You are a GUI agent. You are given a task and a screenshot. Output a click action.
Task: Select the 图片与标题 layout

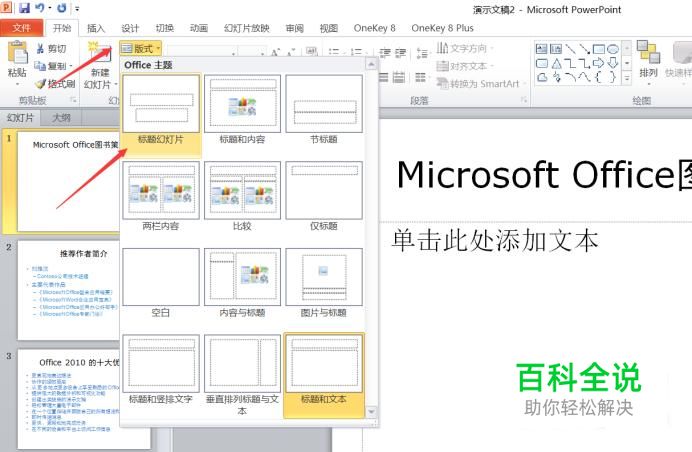324,283
